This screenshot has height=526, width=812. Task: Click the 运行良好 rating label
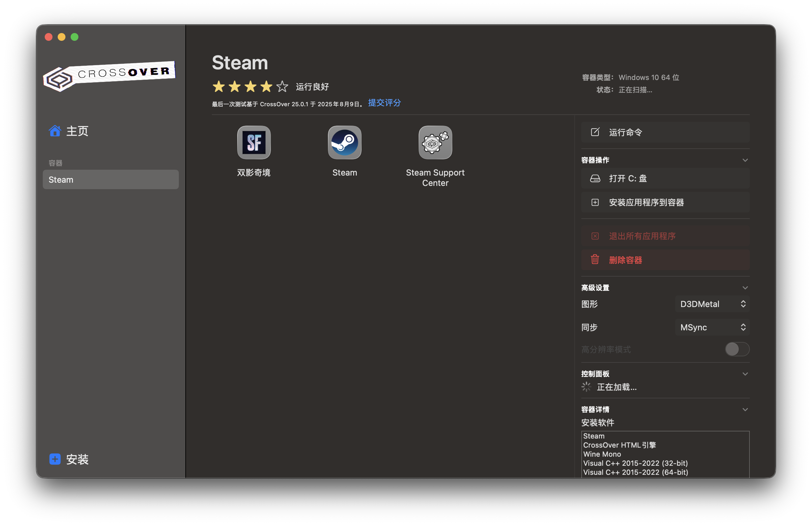(x=312, y=87)
